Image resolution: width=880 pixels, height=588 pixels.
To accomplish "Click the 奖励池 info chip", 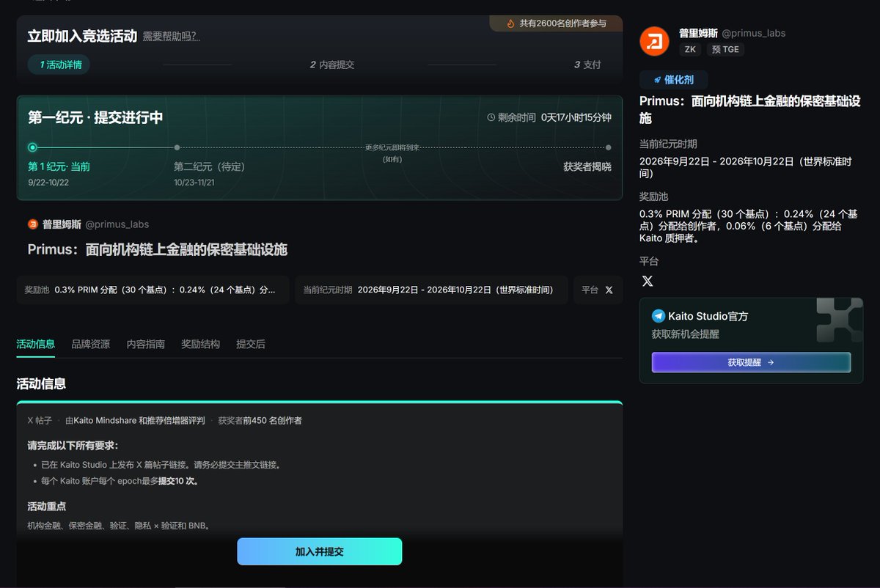I will pos(153,290).
